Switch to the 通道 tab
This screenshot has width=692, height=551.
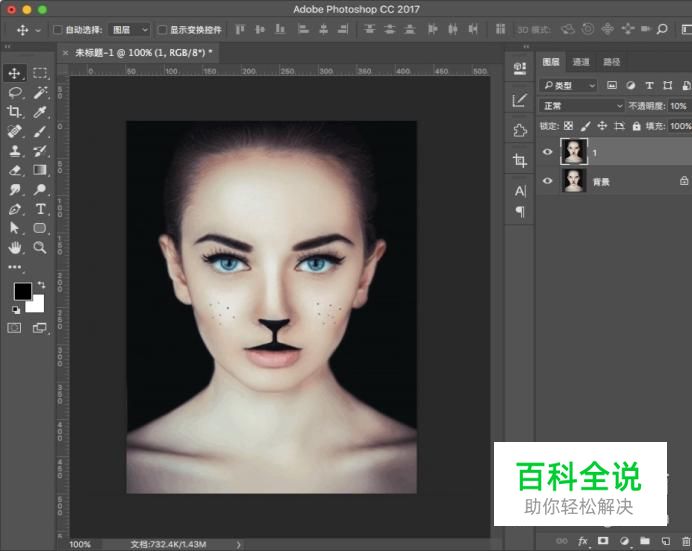click(581, 62)
